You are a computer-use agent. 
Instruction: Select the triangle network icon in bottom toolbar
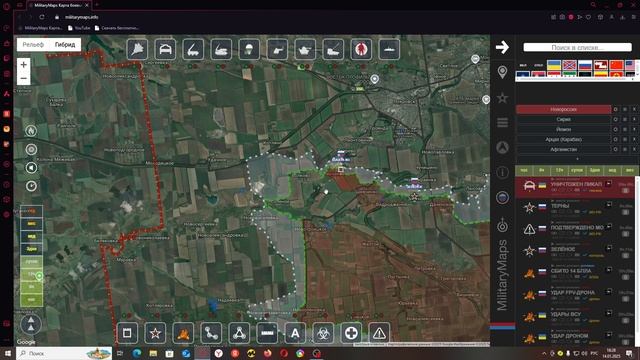239,333
